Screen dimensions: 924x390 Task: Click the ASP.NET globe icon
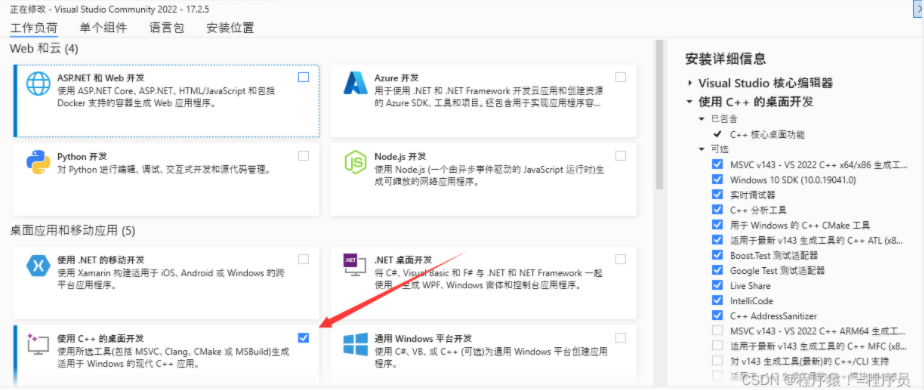click(x=38, y=83)
